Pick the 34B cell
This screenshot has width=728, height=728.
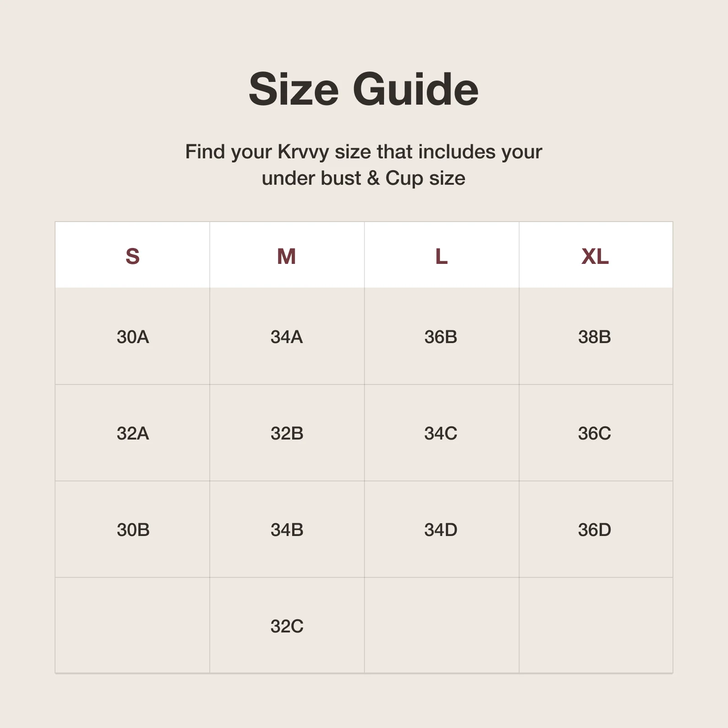(x=287, y=530)
